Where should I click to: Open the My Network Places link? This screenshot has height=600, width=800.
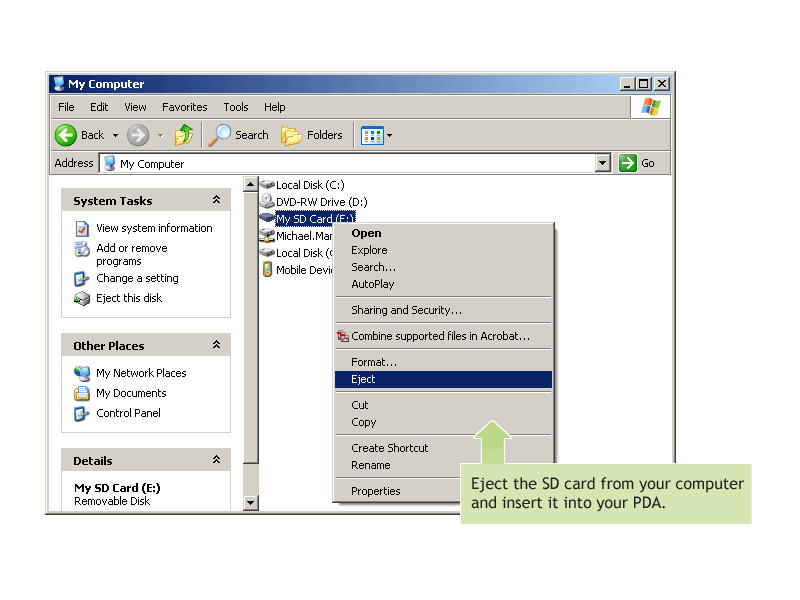tap(141, 373)
